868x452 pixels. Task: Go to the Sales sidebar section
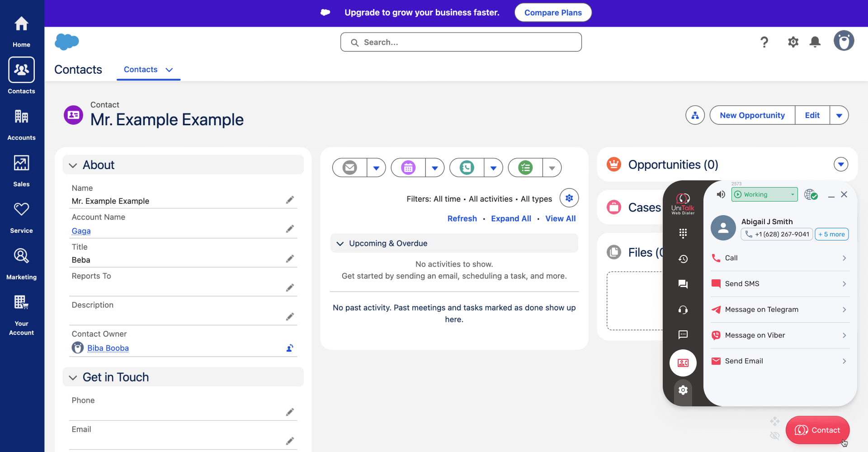point(21,171)
